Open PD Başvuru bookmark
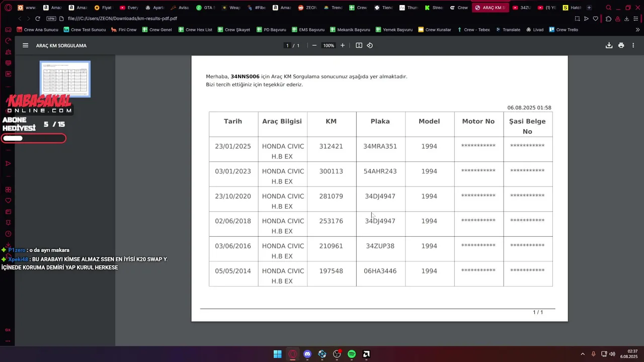The image size is (644, 362). coord(271,30)
